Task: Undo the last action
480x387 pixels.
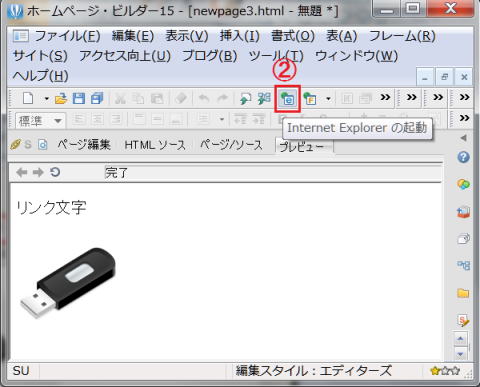Action: pos(204,99)
